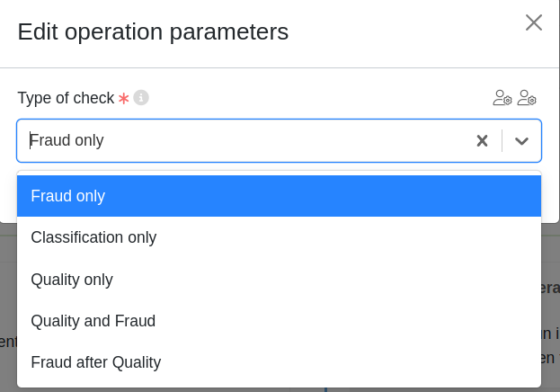This screenshot has width=560, height=392.
Task: Click the divider line between clear and arrow
Action: (502, 140)
